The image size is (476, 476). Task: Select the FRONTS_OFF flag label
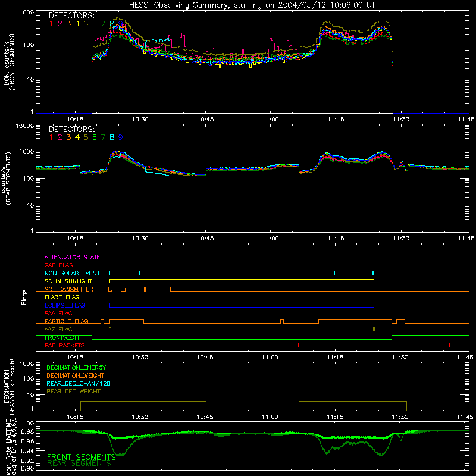62,337
